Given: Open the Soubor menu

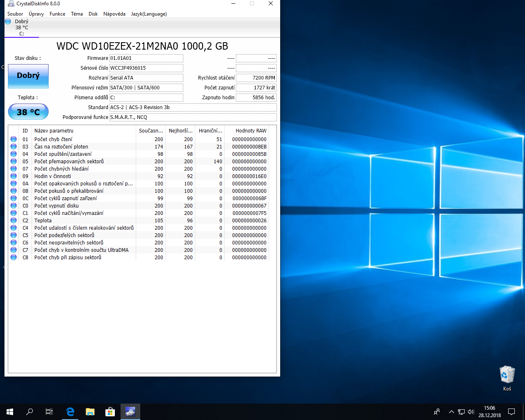Looking at the screenshot, I should click(x=15, y=14).
